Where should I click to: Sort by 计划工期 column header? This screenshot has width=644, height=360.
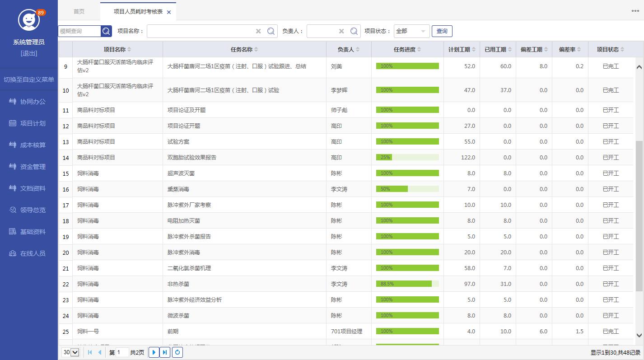tap(461, 50)
